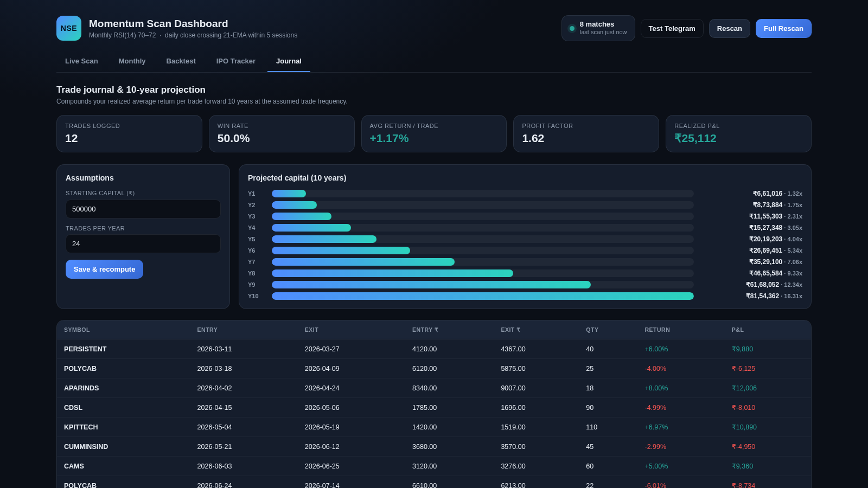This screenshot has width=868, height=488.
Task: Go to the IPO Tracker tab
Action: [x=235, y=61]
